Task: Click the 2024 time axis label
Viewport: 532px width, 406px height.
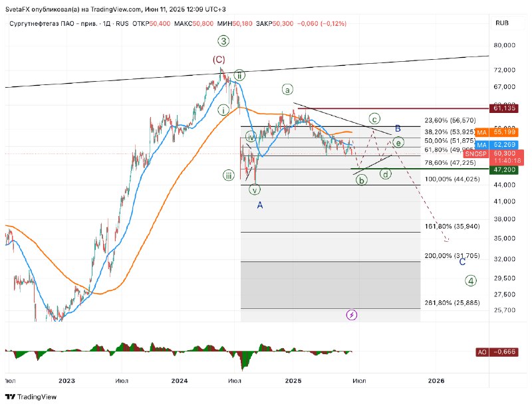Action: [180, 381]
